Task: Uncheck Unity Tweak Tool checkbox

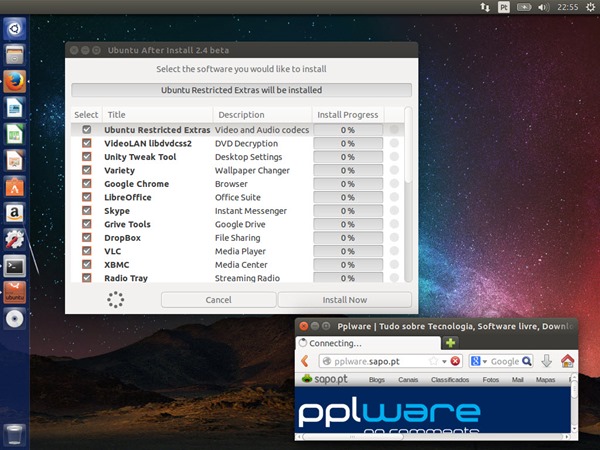Action: (x=87, y=156)
